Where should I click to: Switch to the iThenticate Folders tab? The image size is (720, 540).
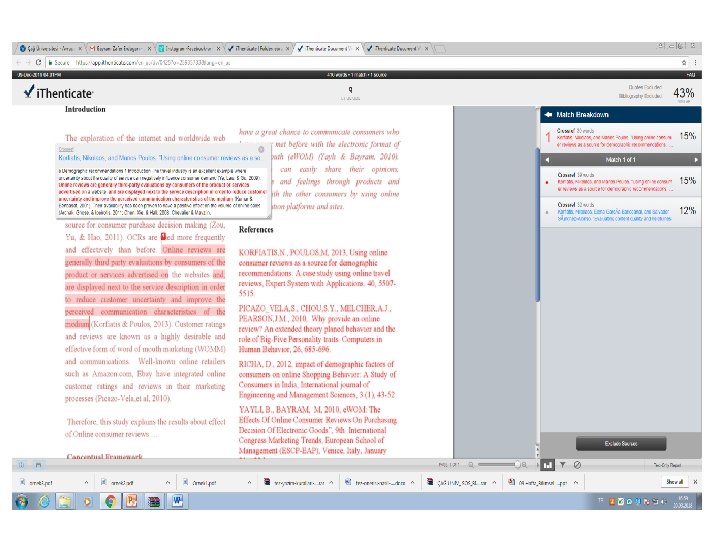(258, 48)
